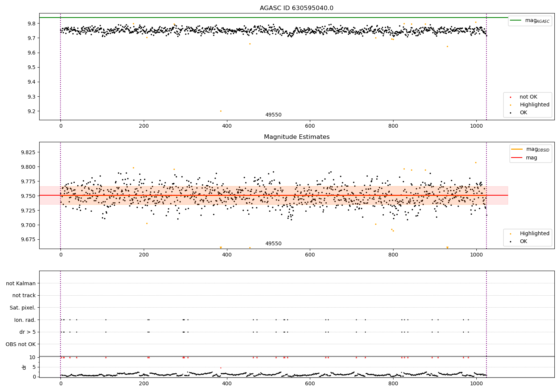The height and width of the screenshot is (392, 560).
Task: Click 'OK' legend entry in top plot
Action: click(519, 113)
